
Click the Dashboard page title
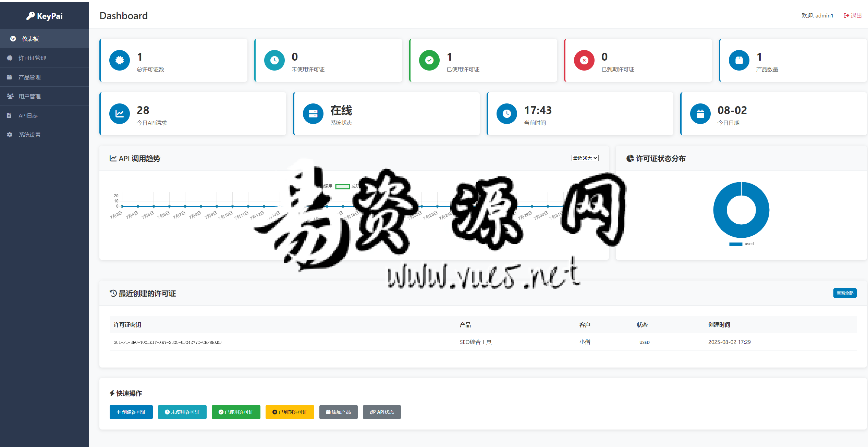pyautogui.click(x=124, y=16)
